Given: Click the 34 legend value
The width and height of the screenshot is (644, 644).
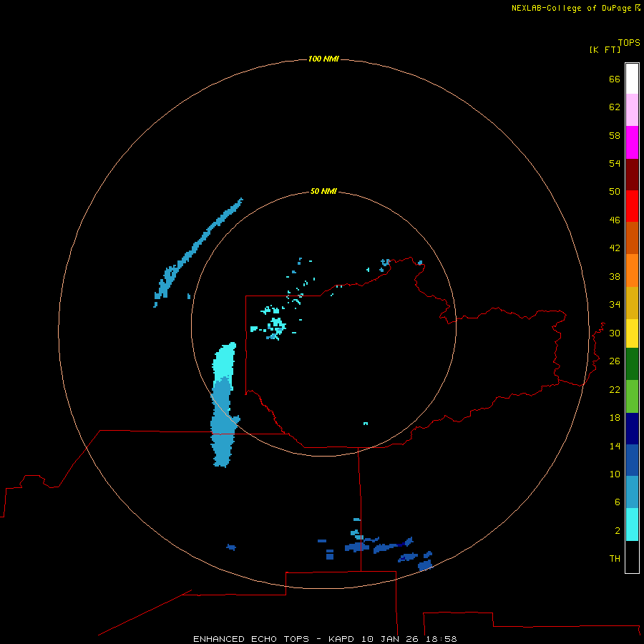Looking at the screenshot, I should [x=615, y=305].
